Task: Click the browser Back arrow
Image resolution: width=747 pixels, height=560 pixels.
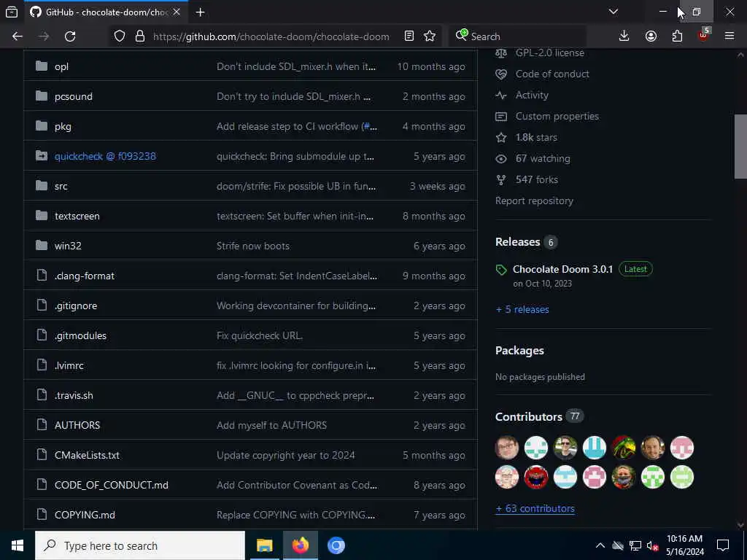Action: [18, 36]
